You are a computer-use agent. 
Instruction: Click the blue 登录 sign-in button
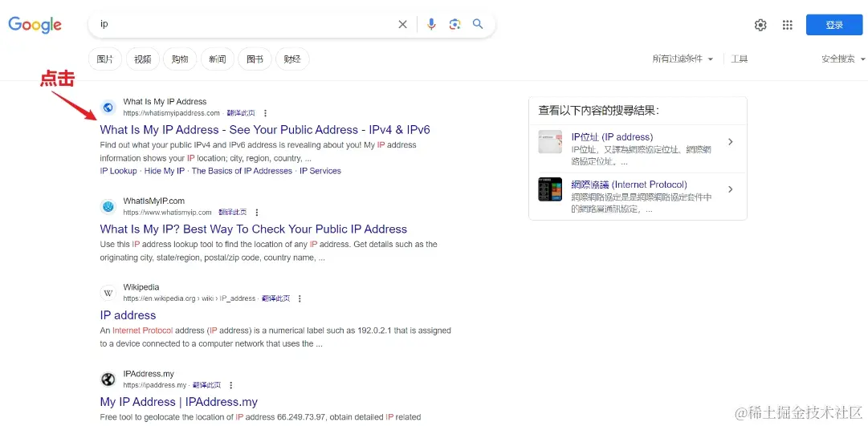click(834, 25)
